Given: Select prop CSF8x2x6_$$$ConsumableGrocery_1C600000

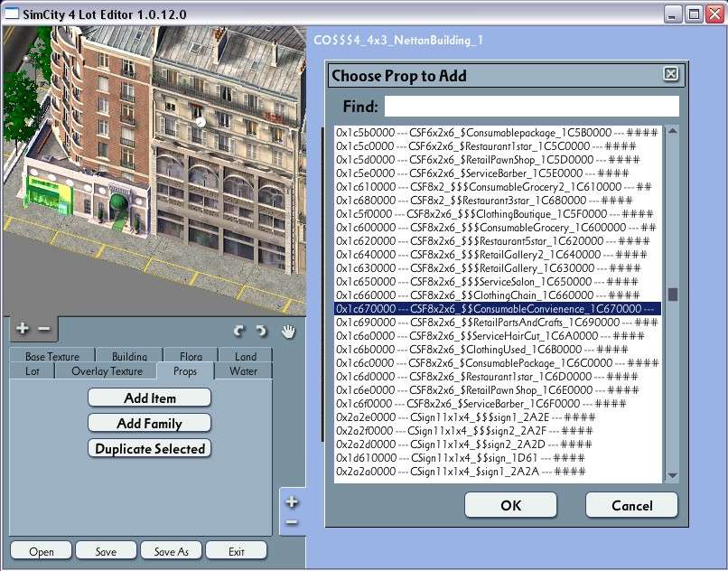Looking at the screenshot, I should [498, 227].
